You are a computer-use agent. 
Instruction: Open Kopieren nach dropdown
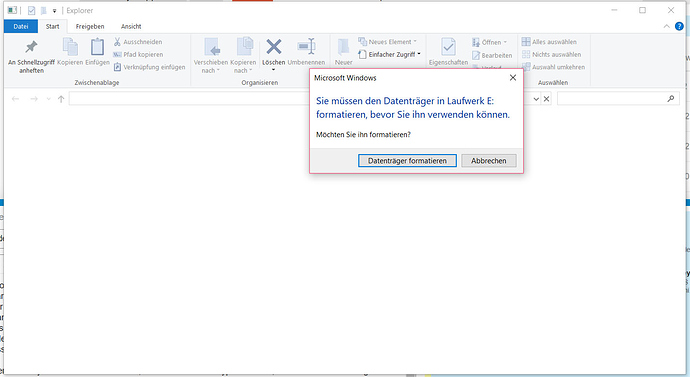click(243, 55)
